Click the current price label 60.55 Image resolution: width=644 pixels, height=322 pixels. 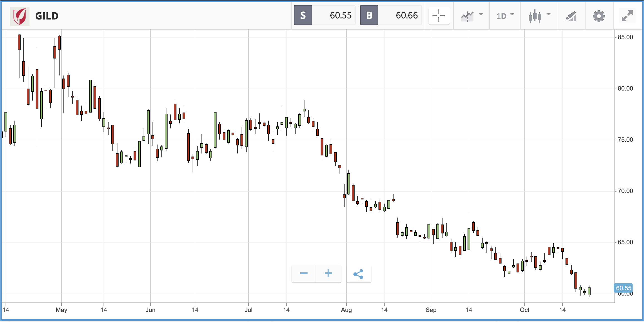click(623, 288)
